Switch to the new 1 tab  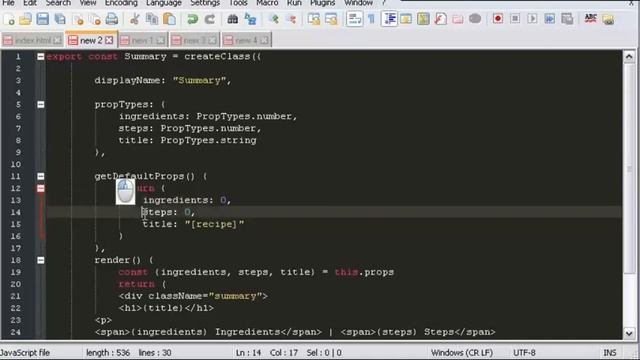[142, 40]
